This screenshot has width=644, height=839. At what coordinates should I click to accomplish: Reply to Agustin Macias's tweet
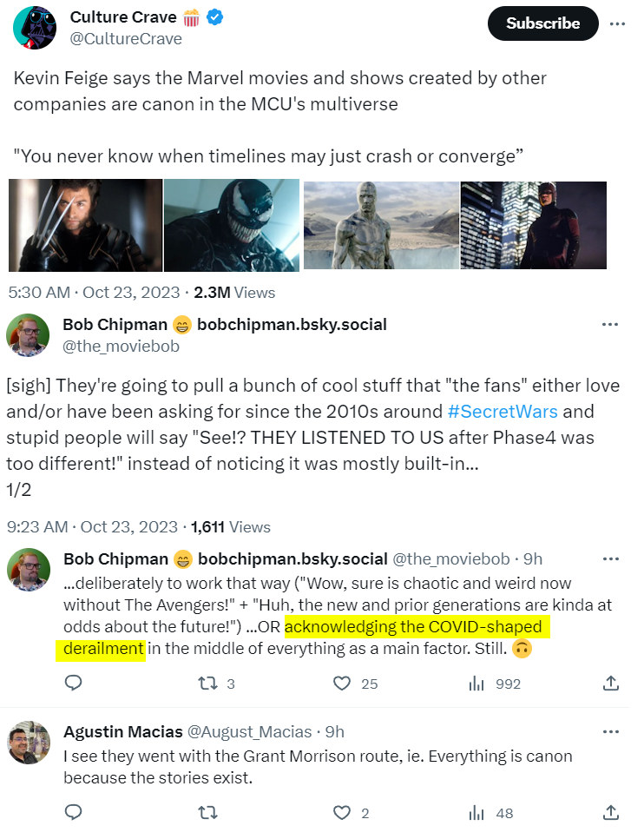[x=74, y=813]
